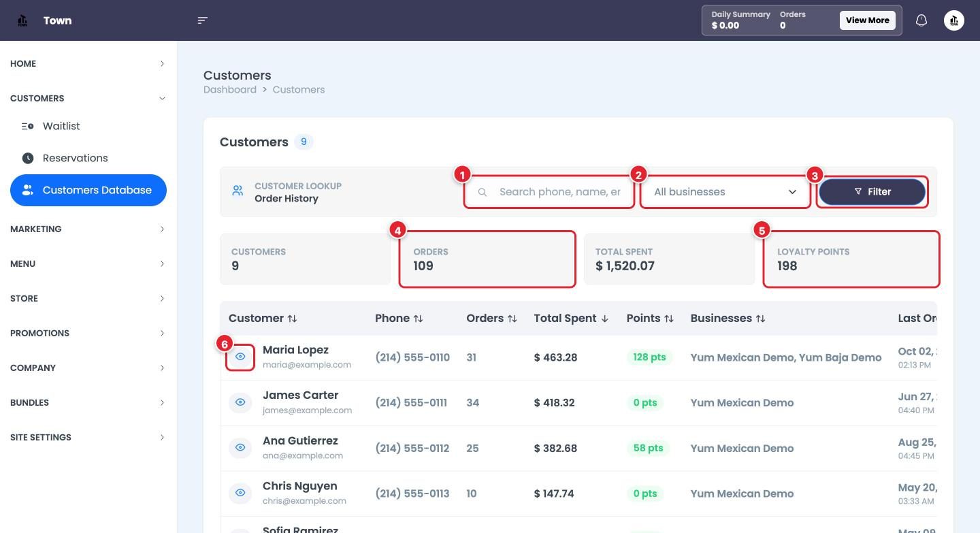Toggle the sidebar collapse menu icon
This screenshot has height=533, width=980.
(202, 20)
